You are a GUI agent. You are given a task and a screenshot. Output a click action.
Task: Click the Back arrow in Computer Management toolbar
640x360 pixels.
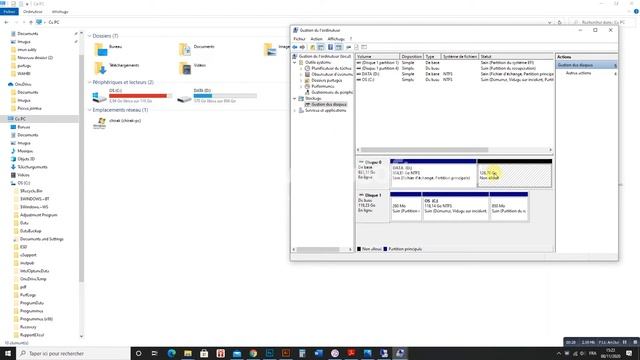[295, 47]
